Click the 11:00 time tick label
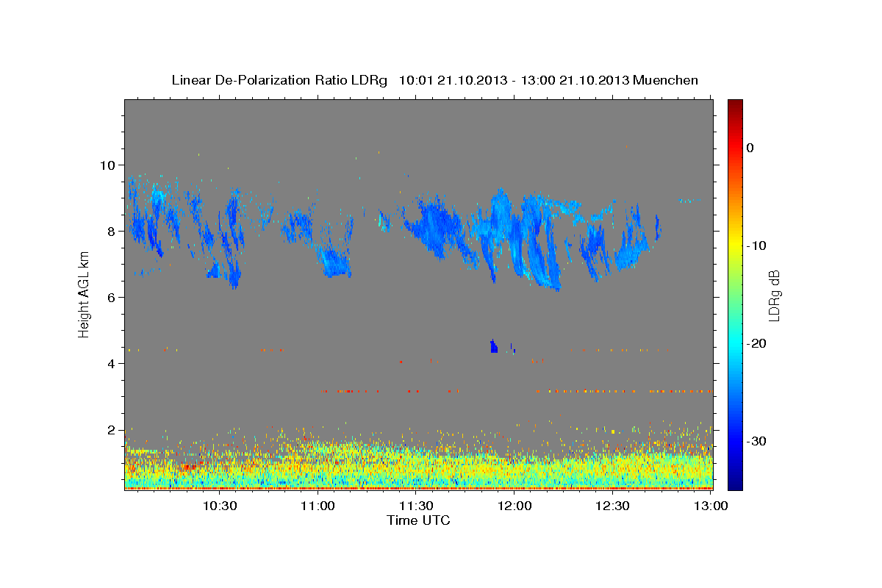 tap(318, 506)
